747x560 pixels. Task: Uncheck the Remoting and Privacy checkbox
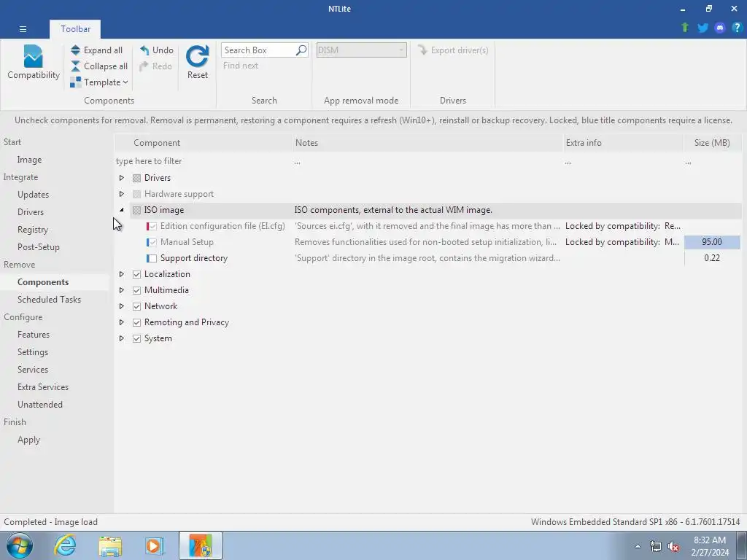tap(136, 322)
